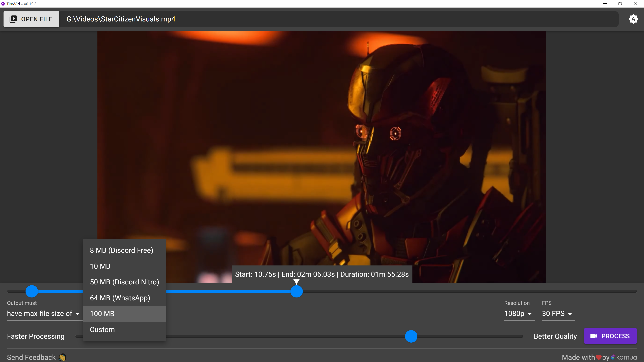Click the TinyVid app icon in title bar
This screenshot has height=362, width=644.
pos(3,4)
